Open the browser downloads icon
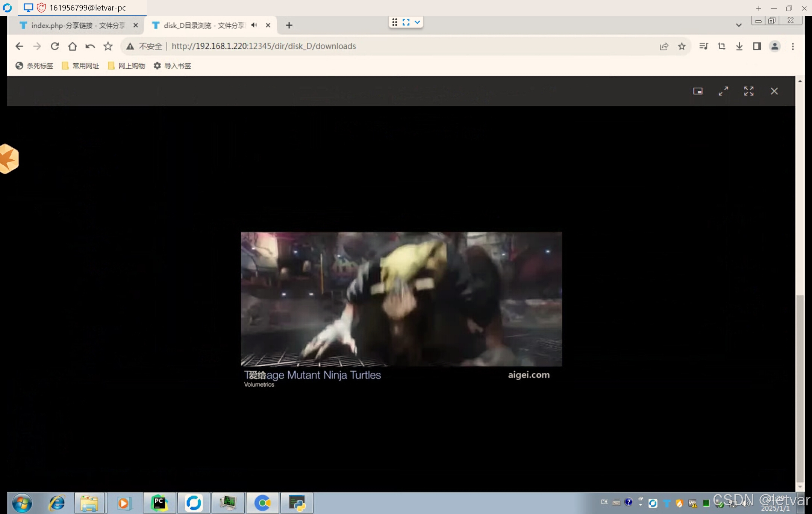This screenshot has height=514, width=812. point(739,46)
